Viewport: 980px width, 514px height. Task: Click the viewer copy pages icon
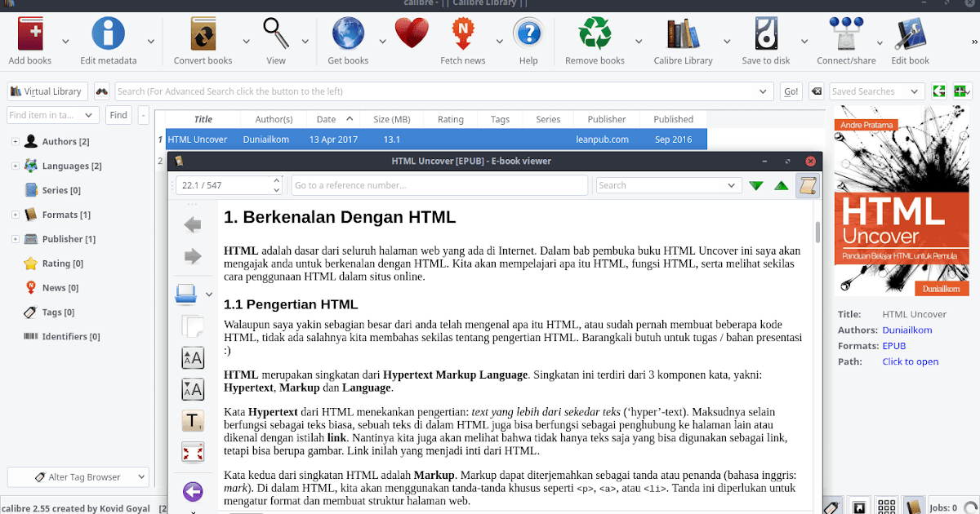pos(193,326)
